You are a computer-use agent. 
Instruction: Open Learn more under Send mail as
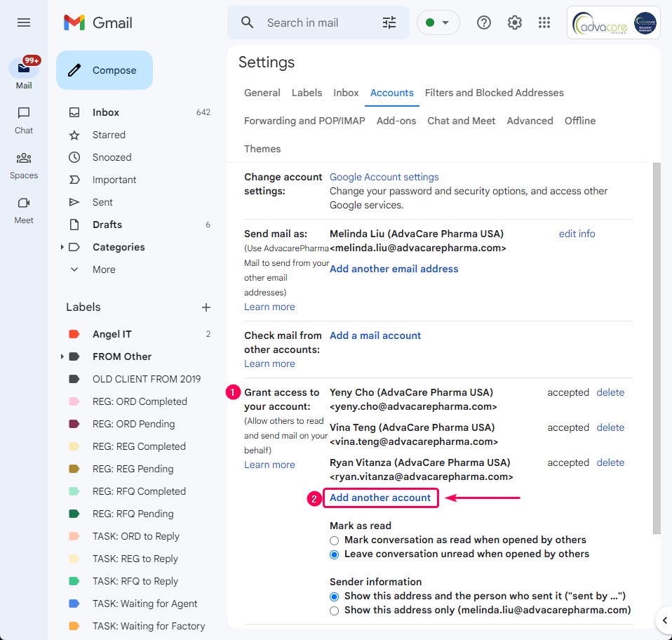tap(269, 307)
